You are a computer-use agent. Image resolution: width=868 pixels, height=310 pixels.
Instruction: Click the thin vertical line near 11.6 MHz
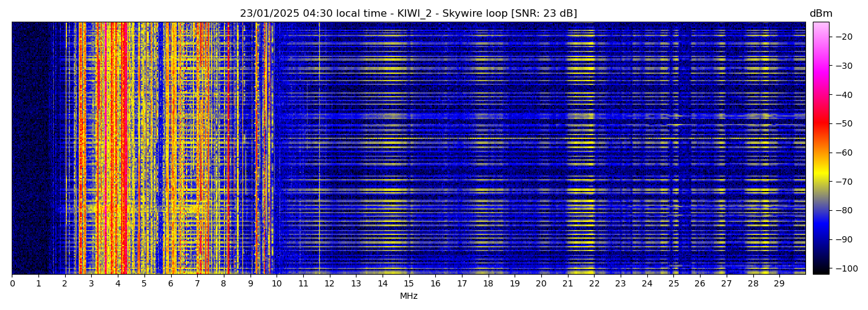coord(319,149)
